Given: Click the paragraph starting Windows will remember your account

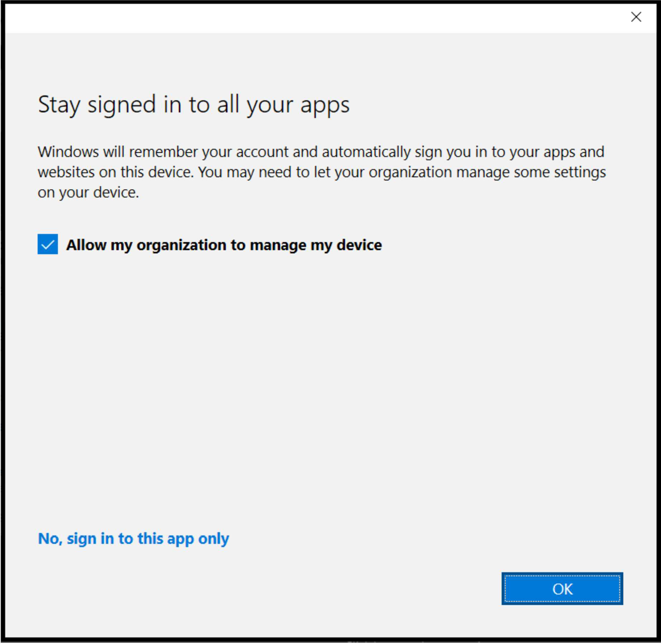Looking at the screenshot, I should pyautogui.click(x=322, y=172).
